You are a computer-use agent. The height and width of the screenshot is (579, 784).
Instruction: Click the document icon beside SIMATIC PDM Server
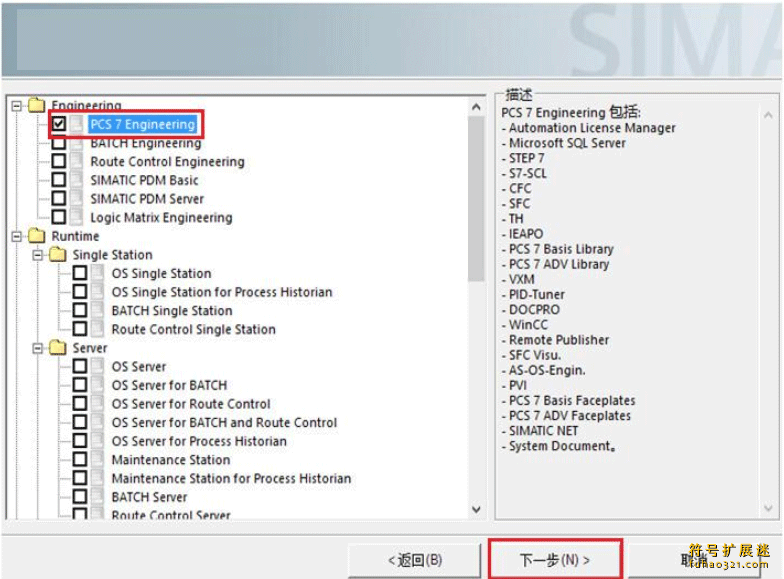click(76, 198)
